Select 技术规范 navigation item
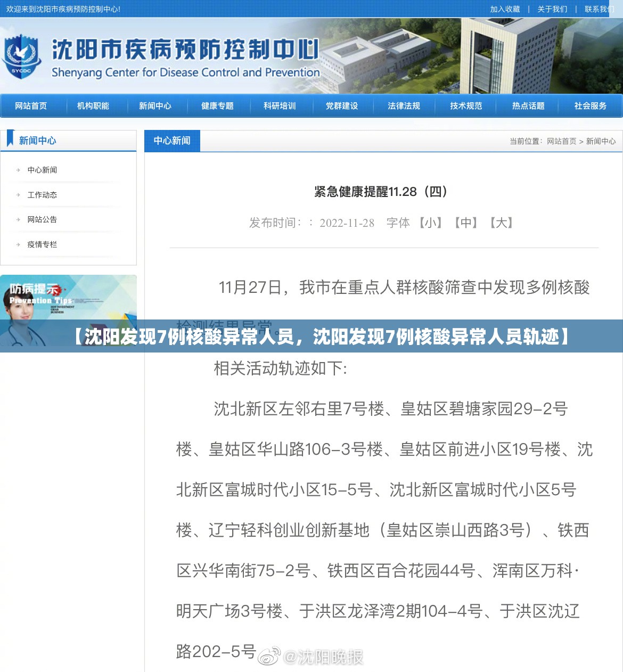Viewport: 623px width, 672px height. pyautogui.click(x=466, y=106)
